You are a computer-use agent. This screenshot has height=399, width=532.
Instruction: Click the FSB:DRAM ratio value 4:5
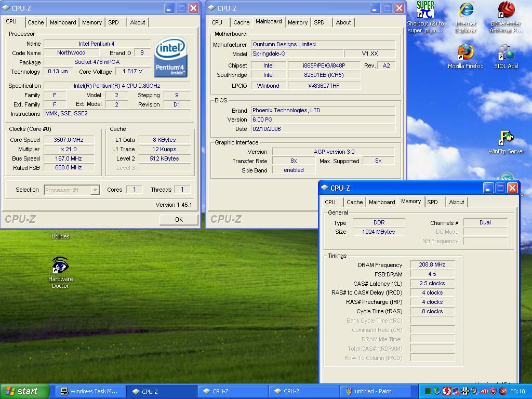coord(432,274)
